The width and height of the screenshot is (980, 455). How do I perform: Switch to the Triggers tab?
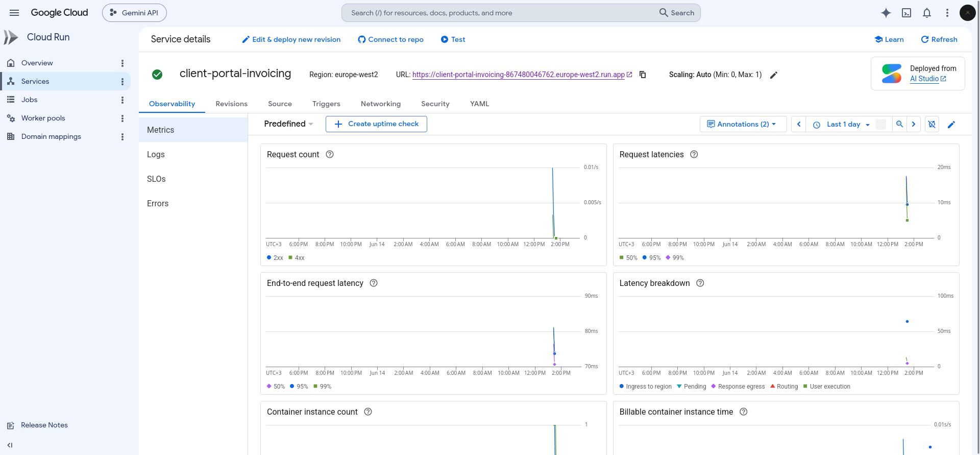click(326, 104)
